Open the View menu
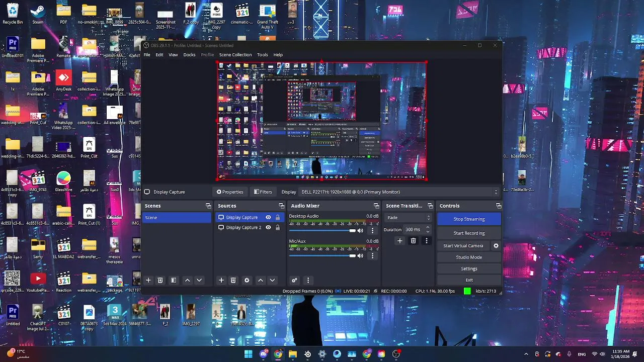The image size is (644, 362). 173,55
